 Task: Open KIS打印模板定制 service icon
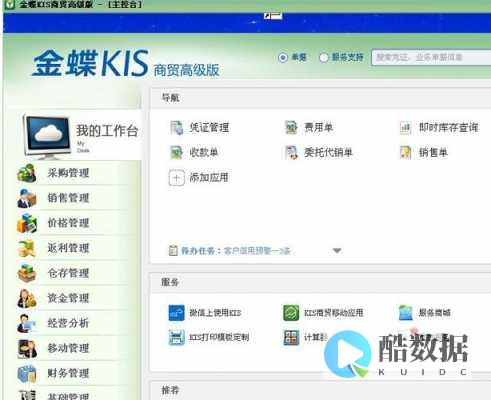(176, 337)
